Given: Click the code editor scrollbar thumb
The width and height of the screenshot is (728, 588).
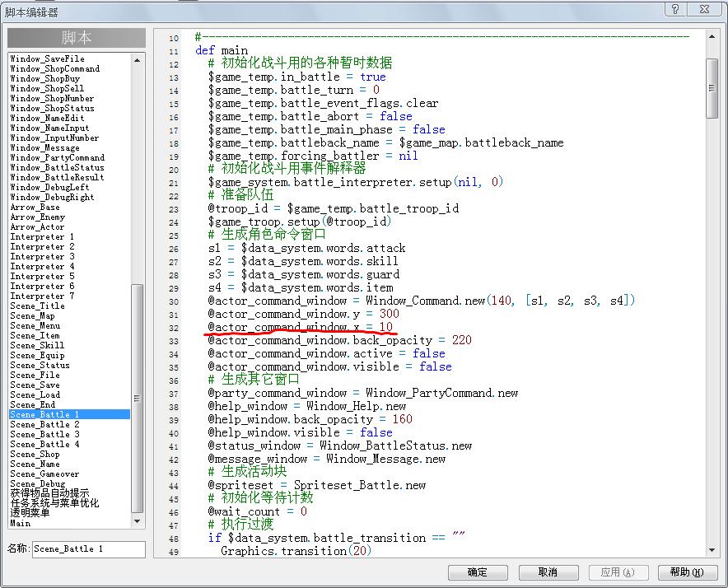Looking at the screenshot, I should pos(712,88).
